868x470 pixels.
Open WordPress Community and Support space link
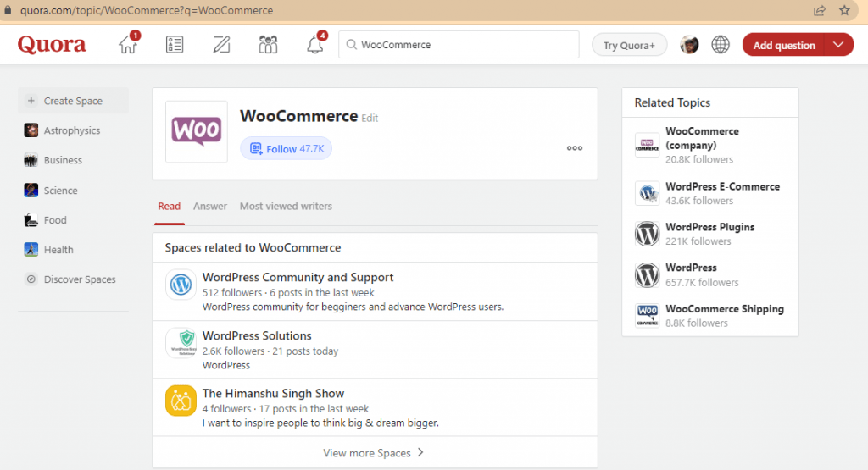[x=298, y=278]
